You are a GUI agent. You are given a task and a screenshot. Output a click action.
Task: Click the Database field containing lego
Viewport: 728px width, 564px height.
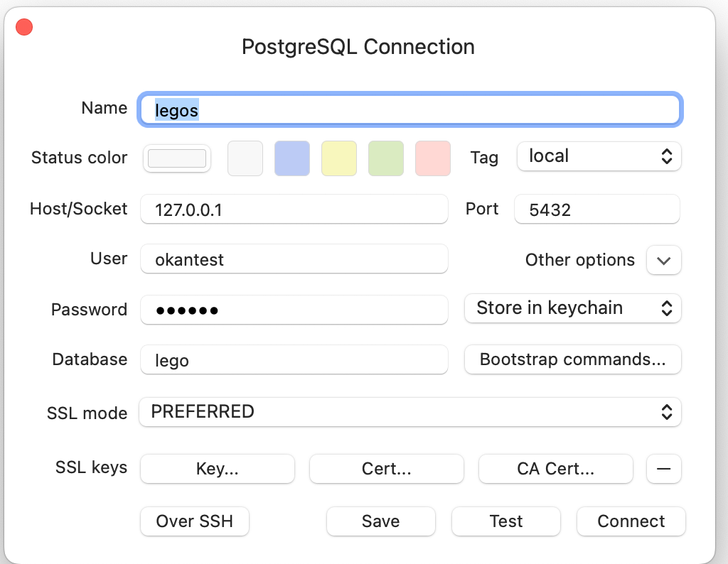pyautogui.click(x=294, y=359)
